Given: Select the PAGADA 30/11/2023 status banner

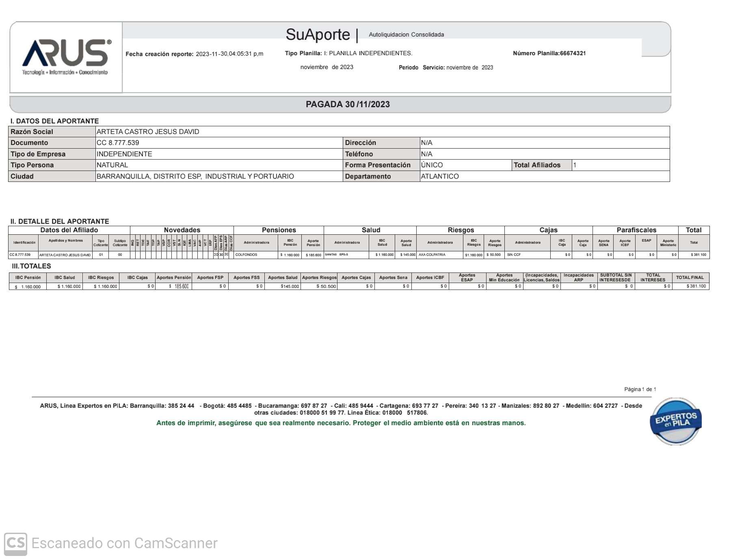Looking at the screenshot, I should pyautogui.click(x=348, y=104).
